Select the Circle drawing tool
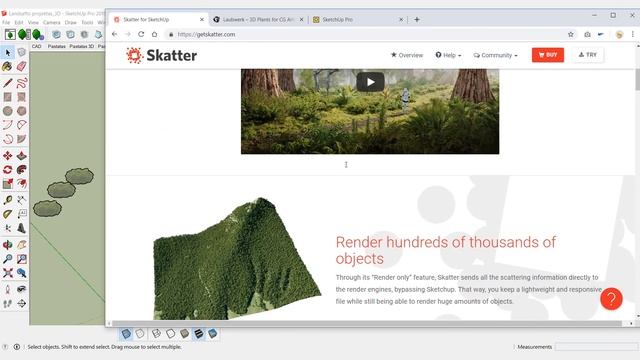Image resolution: width=640 pixels, height=360 pixels. [x=7, y=111]
